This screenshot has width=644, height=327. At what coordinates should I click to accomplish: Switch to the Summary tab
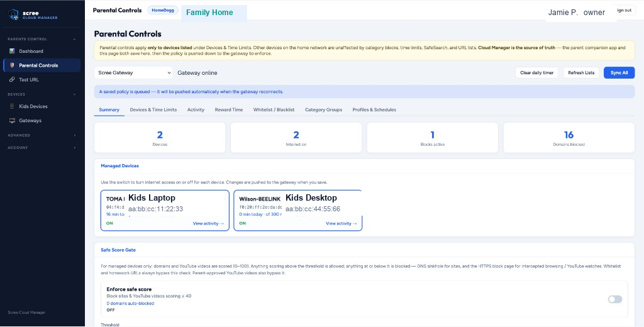[109, 109]
